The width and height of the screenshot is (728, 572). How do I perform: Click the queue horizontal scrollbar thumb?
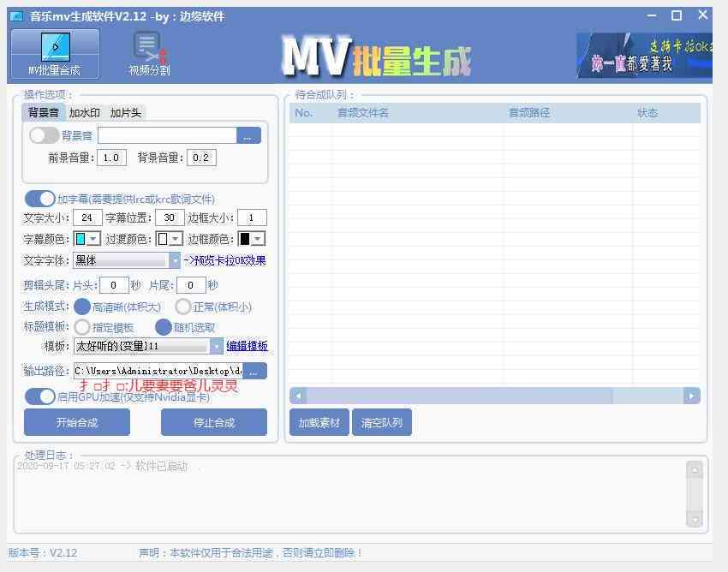pyautogui.click(x=460, y=396)
